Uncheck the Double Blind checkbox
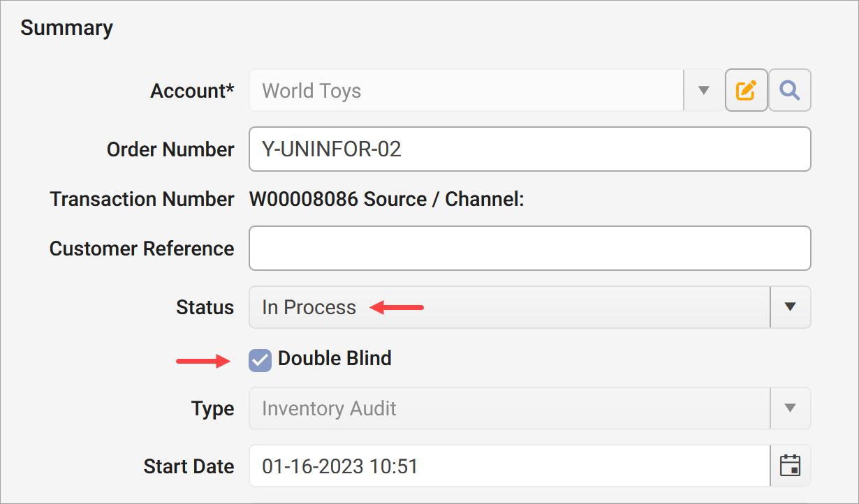This screenshot has width=859, height=504. pos(260,360)
